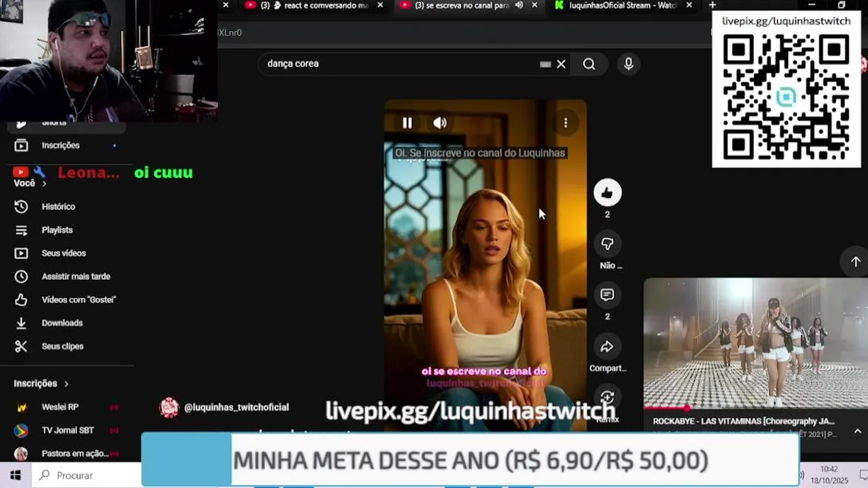Open the Shorts comments
This screenshot has height=488, width=868.
(x=608, y=295)
